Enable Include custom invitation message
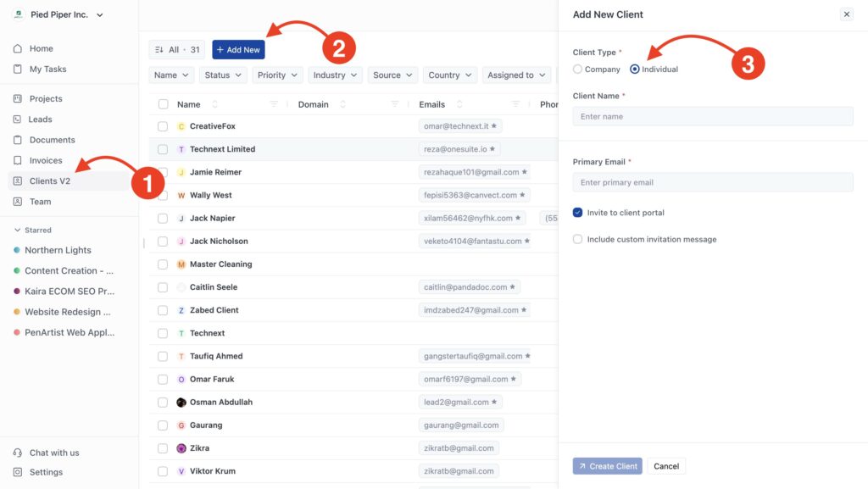The width and height of the screenshot is (868, 489). pos(577,239)
